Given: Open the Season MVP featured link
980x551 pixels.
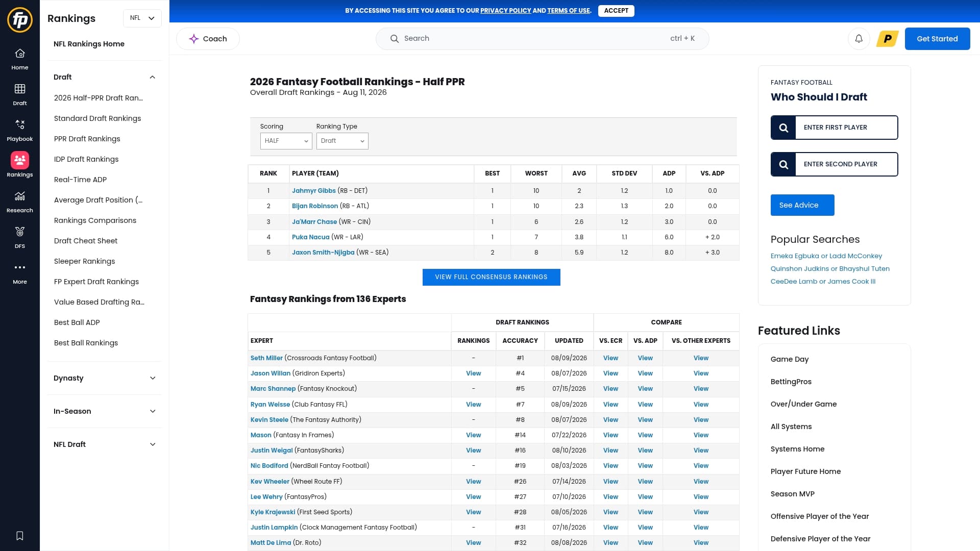Looking at the screenshot, I should [x=792, y=494].
